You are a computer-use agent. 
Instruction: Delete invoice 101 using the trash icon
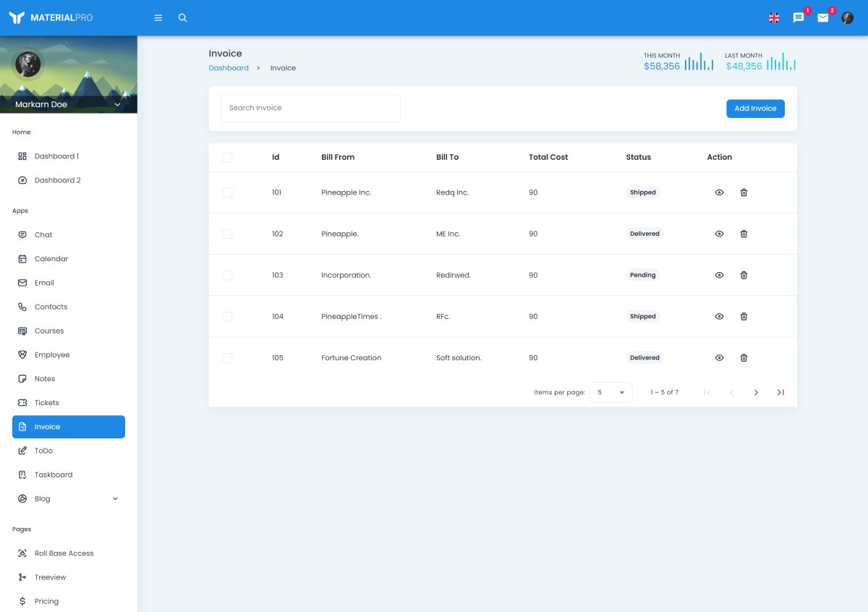[x=744, y=192]
